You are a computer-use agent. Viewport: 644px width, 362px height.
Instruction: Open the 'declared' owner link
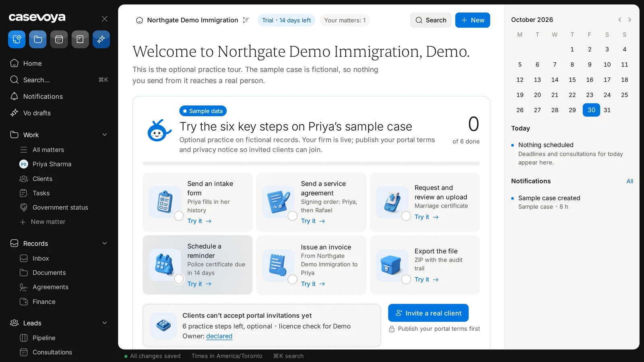tap(219, 336)
